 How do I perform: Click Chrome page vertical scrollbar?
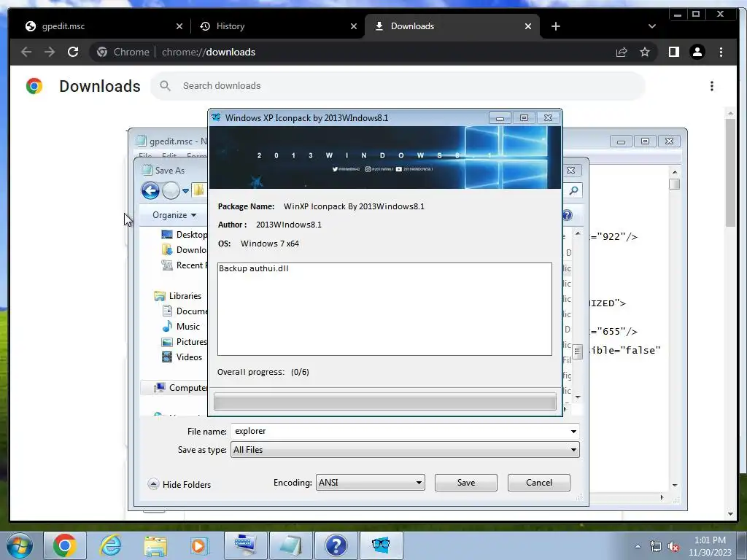click(730, 171)
